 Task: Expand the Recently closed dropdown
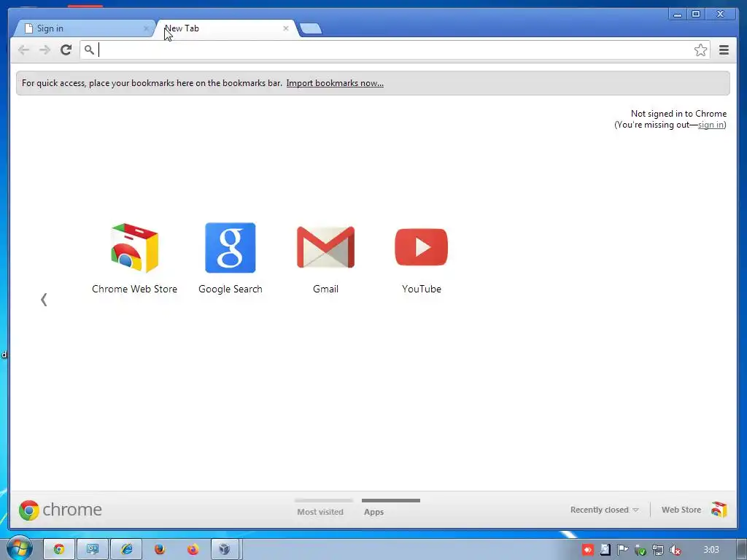tap(604, 510)
